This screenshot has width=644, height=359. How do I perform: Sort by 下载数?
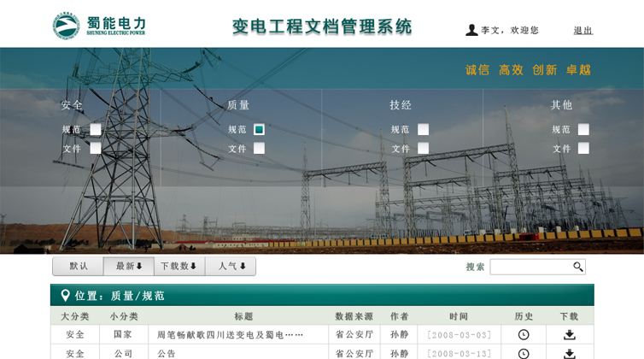click(x=179, y=266)
